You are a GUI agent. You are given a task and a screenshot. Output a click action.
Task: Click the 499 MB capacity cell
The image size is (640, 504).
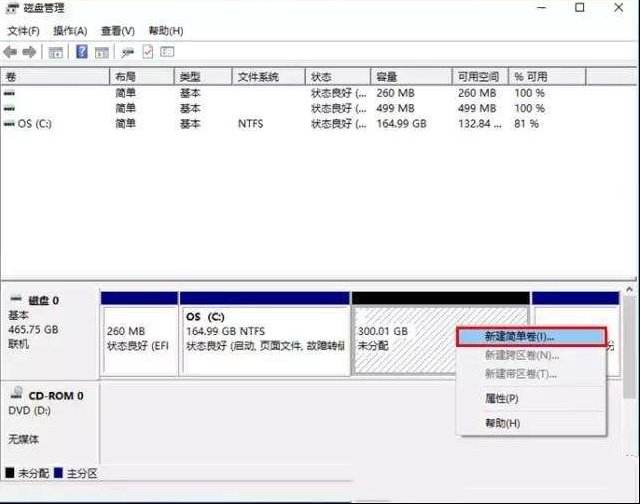(395, 109)
